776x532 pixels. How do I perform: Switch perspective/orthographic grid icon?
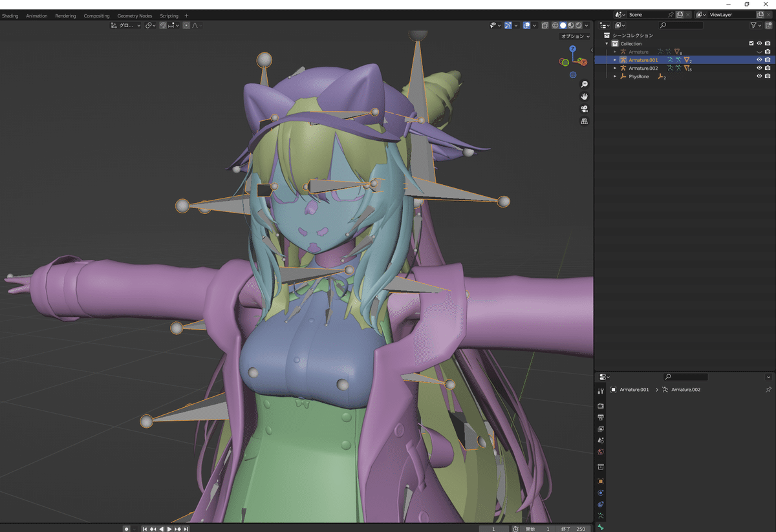585,121
